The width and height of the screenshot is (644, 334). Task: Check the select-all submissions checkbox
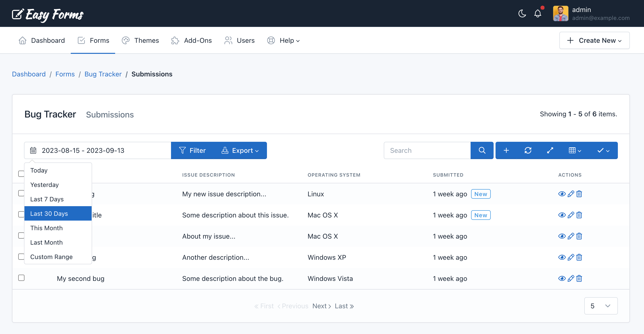point(21,173)
